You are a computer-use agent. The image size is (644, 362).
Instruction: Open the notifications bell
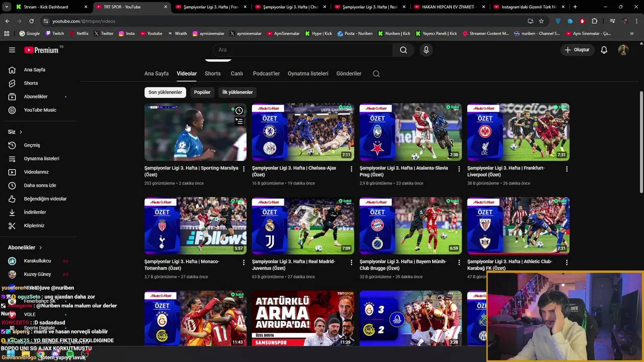(604, 50)
